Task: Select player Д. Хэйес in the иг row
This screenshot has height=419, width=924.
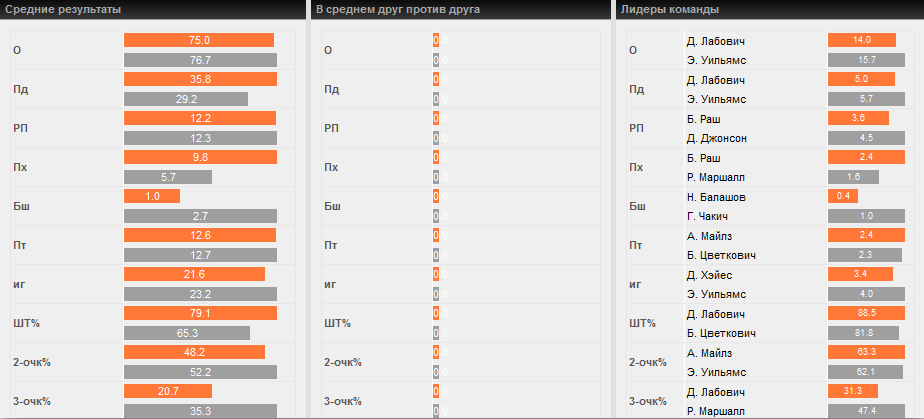Action: [711, 274]
